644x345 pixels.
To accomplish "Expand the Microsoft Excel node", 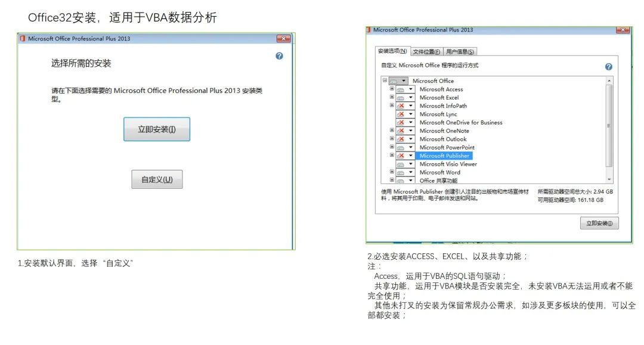I will click(392, 97).
